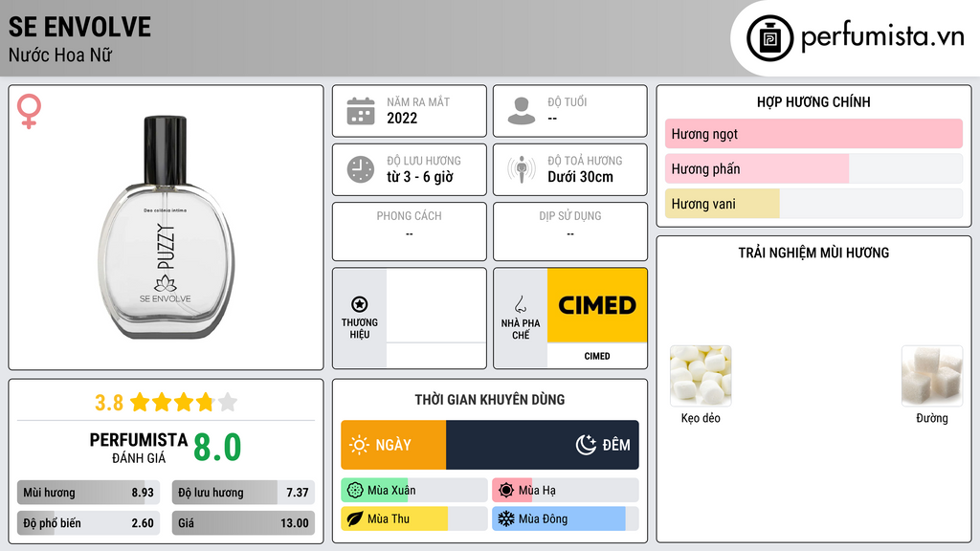Click the dark Đêm segment label
The width and height of the screenshot is (980, 551).
coord(616,445)
